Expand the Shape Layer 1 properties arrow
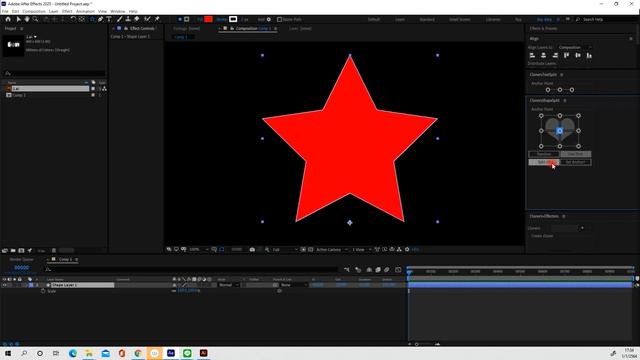640x360 pixels. [26, 285]
